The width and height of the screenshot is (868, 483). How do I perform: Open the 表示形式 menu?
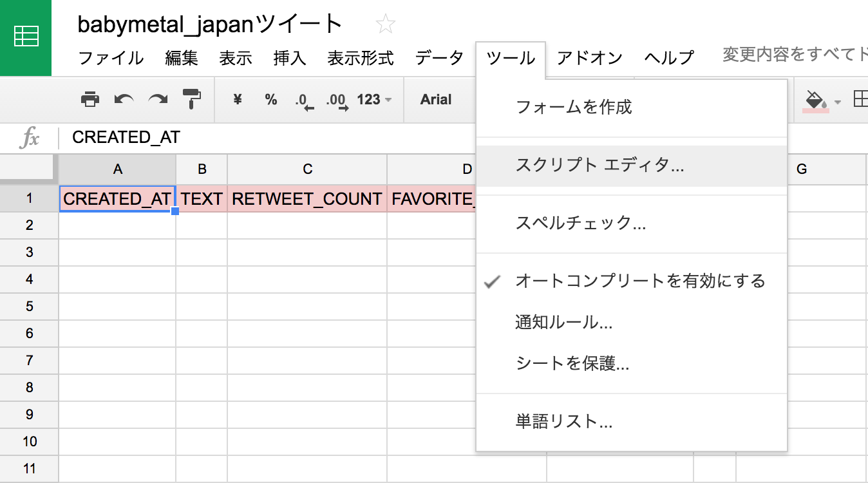pyautogui.click(x=361, y=58)
